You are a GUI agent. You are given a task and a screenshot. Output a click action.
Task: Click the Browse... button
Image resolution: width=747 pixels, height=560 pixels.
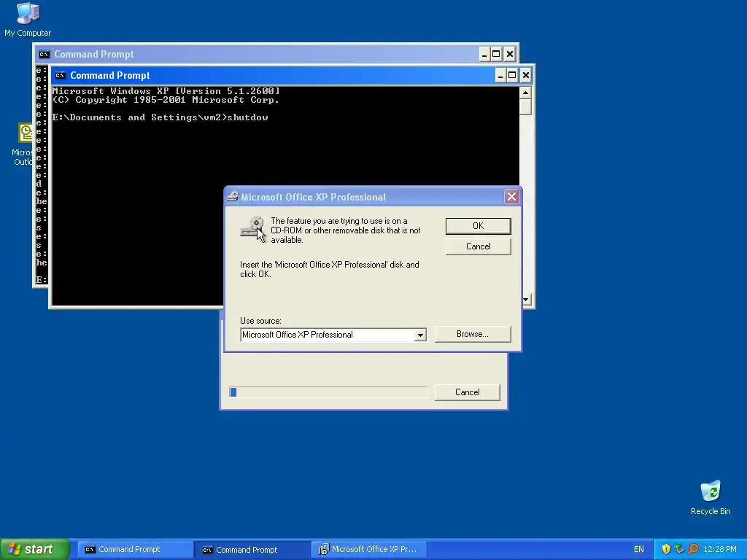pyautogui.click(x=473, y=334)
